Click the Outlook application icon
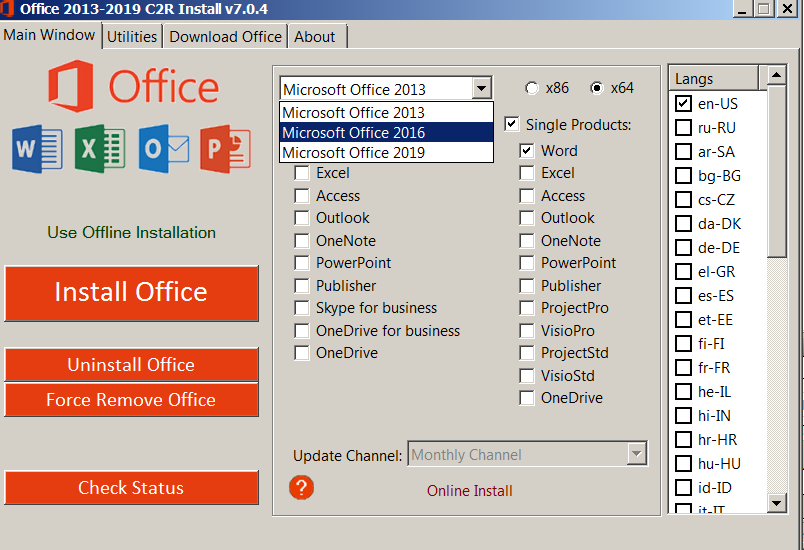Image resolution: width=804 pixels, height=550 pixels. pos(164,149)
